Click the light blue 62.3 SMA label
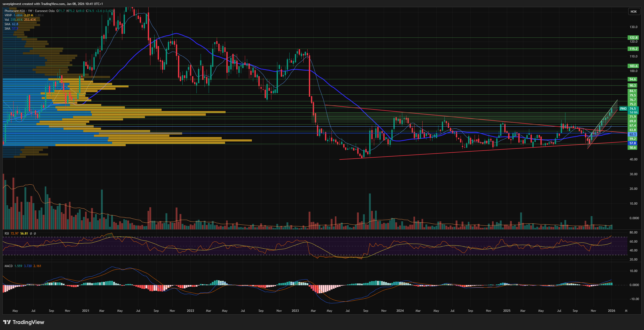 [632, 134]
